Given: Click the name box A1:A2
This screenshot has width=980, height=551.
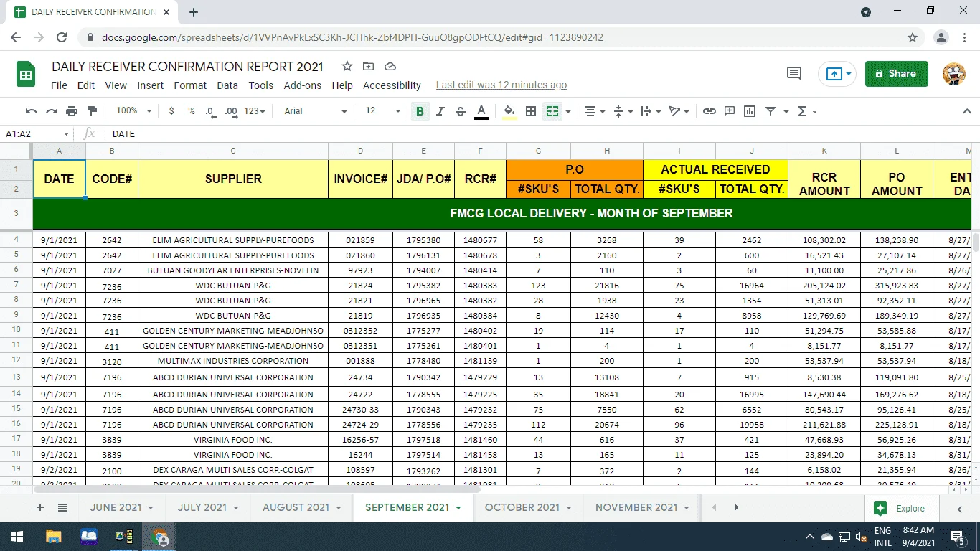Looking at the screenshot, I should point(36,134).
